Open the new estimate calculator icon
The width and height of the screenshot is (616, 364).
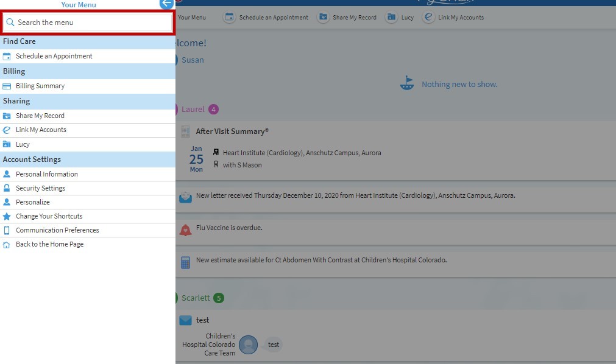click(x=185, y=262)
